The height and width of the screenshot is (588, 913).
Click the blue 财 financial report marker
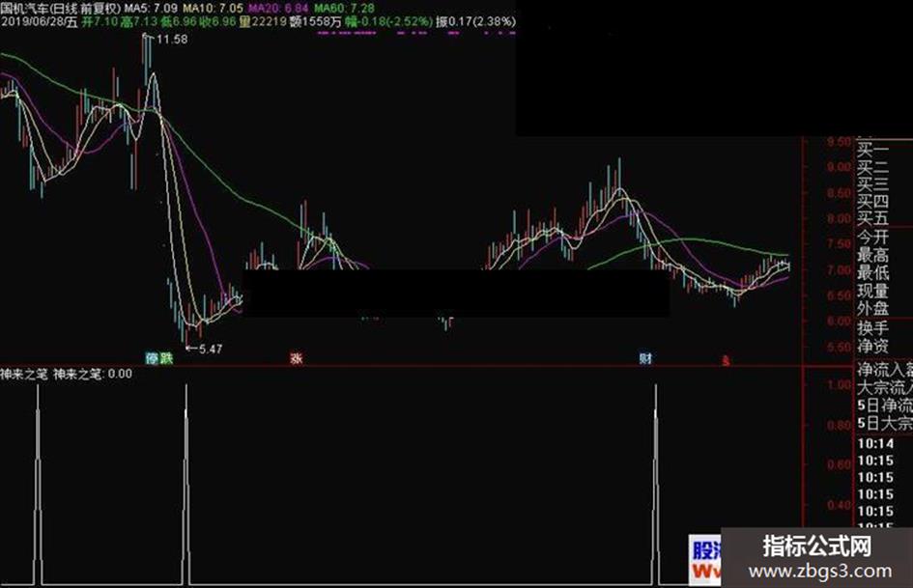click(x=645, y=358)
